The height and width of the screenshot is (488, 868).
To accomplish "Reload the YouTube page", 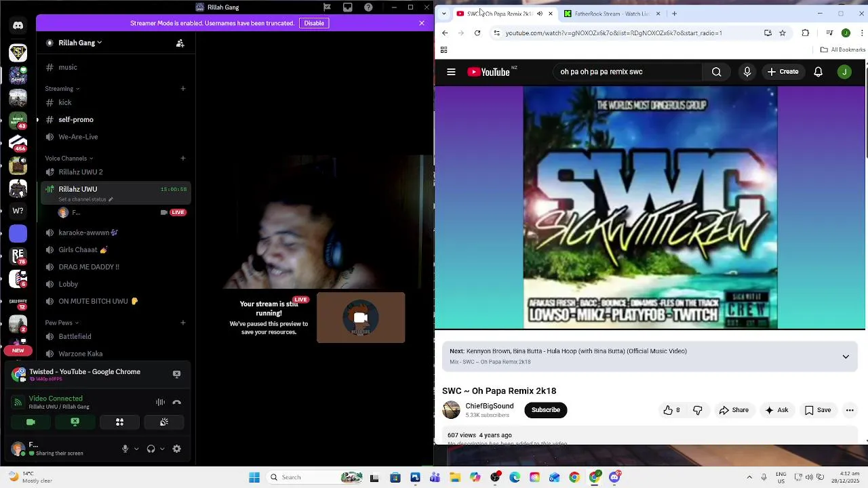I will pyautogui.click(x=477, y=33).
